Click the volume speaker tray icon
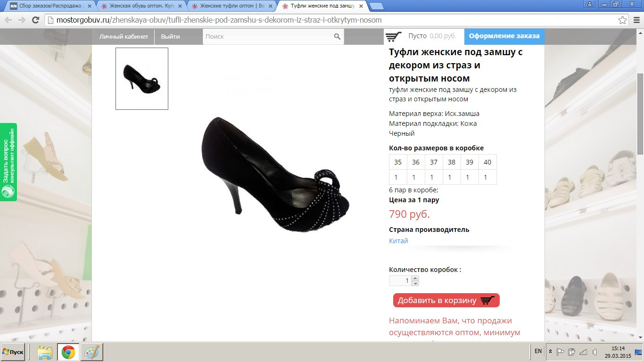The height and width of the screenshot is (362, 644). pyautogui.click(x=594, y=352)
